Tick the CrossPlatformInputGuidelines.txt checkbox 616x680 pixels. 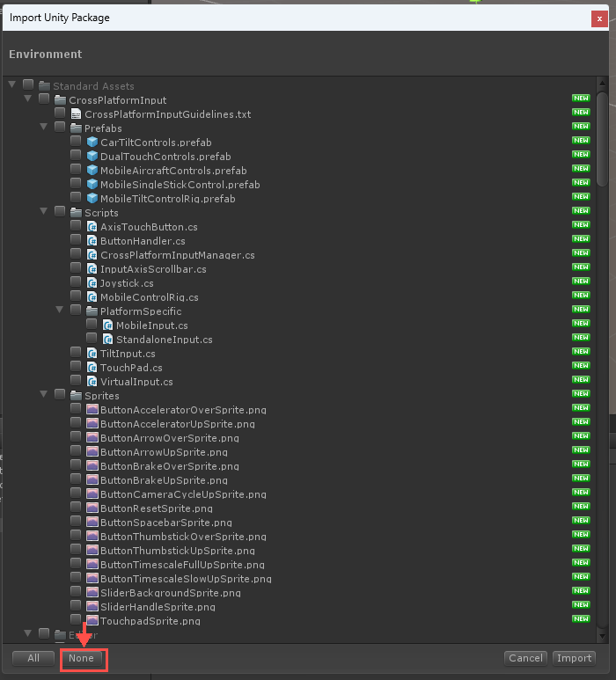coord(60,113)
